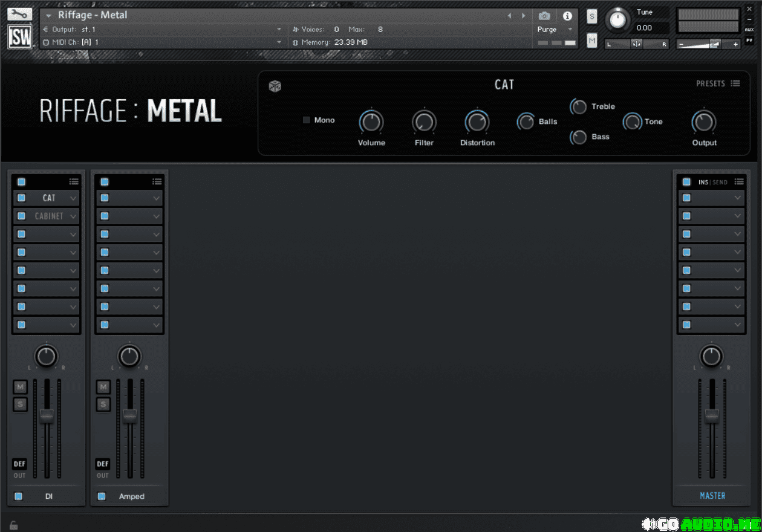Open the CABINET slot dropdown
This screenshot has width=762, height=532.
click(x=73, y=216)
